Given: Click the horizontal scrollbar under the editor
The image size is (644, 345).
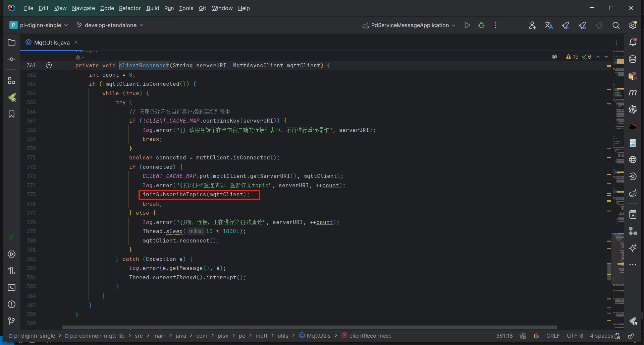Looking at the screenshot, I should click(x=309, y=327).
